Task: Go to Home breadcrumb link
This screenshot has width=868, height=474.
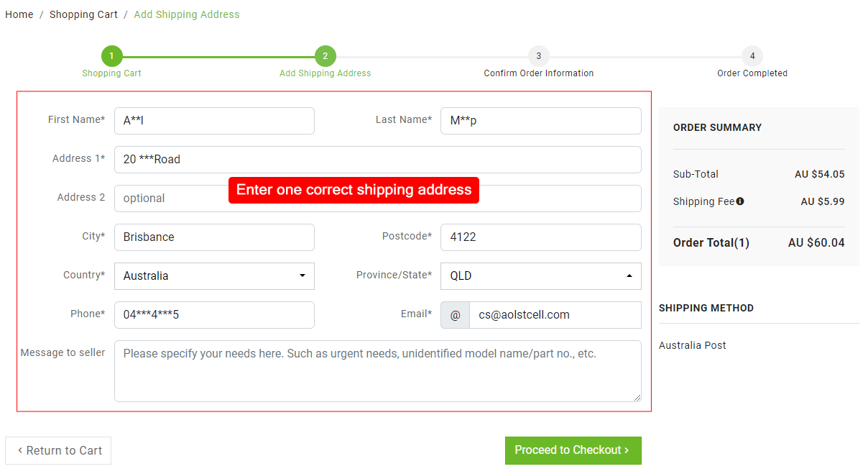Action: (19, 14)
